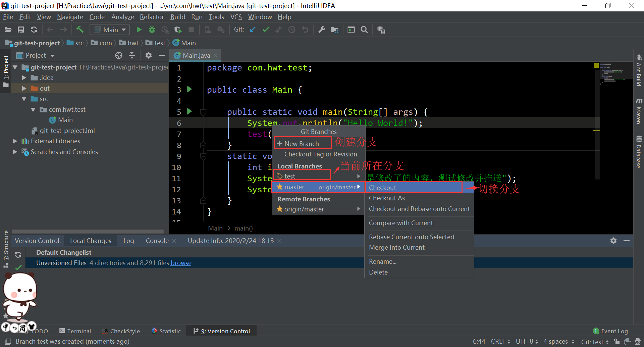The width and height of the screenshot is (644, 347).
Task: Click the Git Update Project arrow icon
Action: (253, 30)
